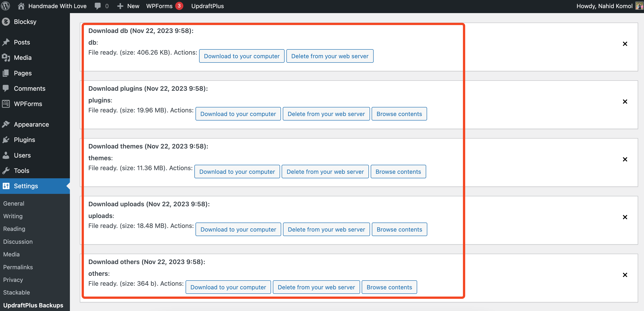Screen dimensions: 644x311
Task: Dismiss the Download db panel
Action: click(625, 44)
